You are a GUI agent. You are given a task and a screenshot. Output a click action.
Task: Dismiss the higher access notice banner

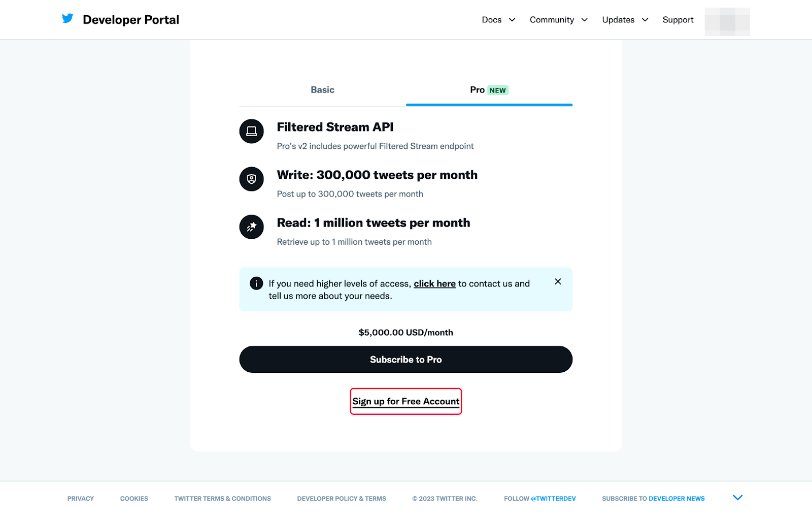pyautogui.click(x=558, y=281)
